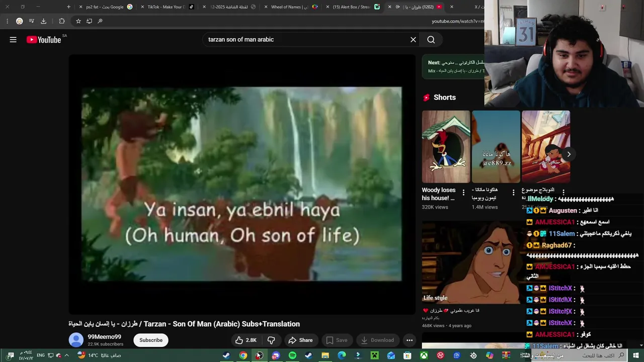644x362 pixels.
Task: Download the video using the Download button
Action: point(377,340)
